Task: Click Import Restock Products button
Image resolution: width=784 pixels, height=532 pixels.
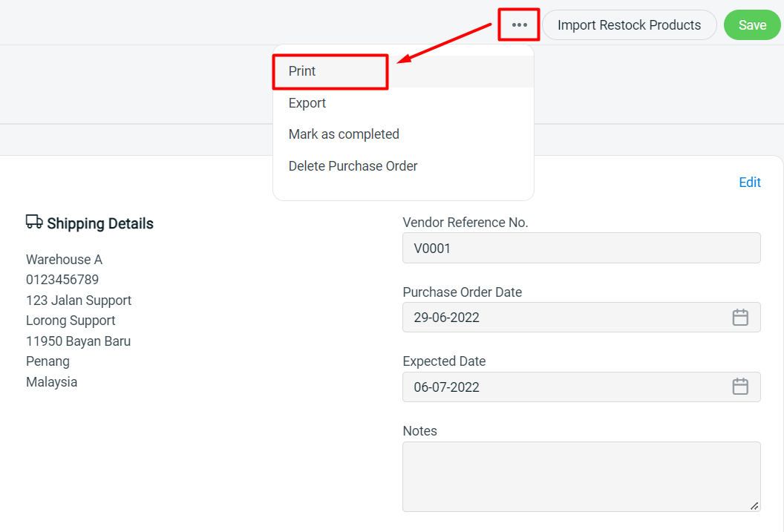Action: (629, 24)
